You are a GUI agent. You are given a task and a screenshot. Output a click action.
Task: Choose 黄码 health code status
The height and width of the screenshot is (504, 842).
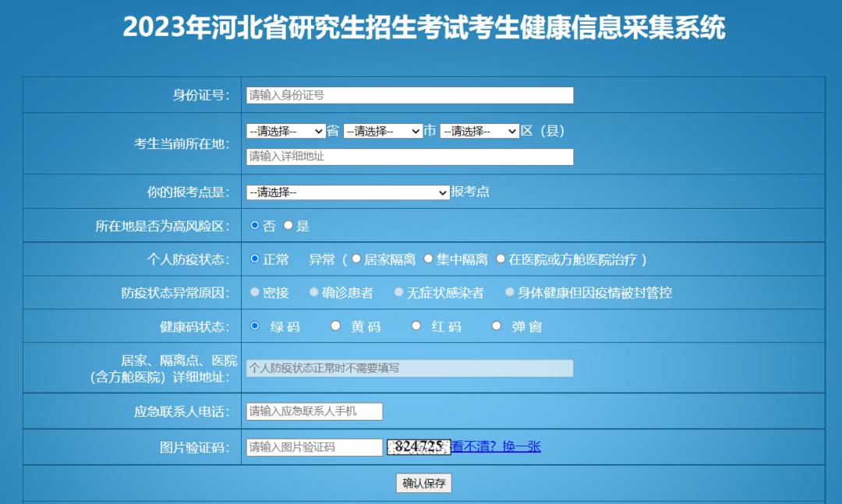coord(334,326)
